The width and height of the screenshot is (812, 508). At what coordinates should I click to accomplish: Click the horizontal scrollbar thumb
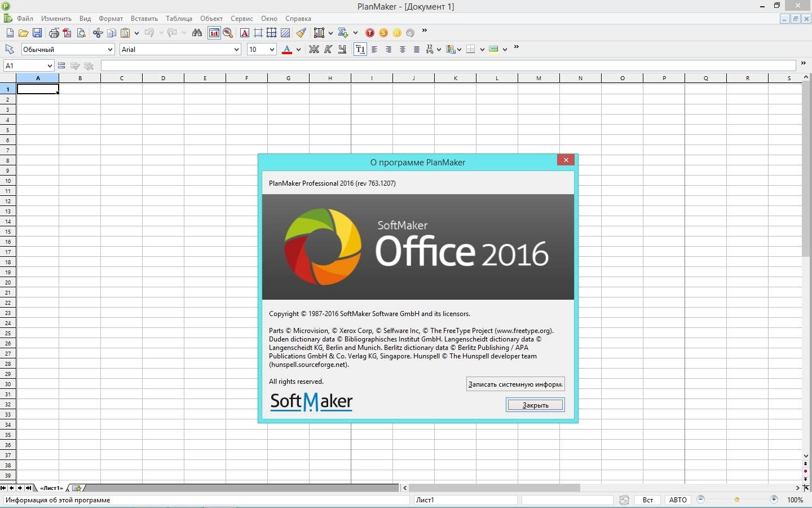pos(495,488)
